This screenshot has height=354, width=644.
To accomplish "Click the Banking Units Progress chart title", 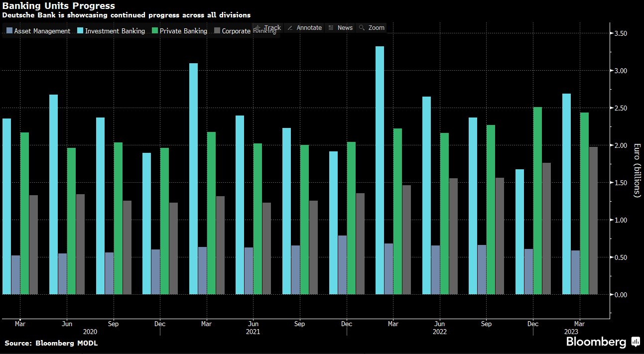I will 59,6.
